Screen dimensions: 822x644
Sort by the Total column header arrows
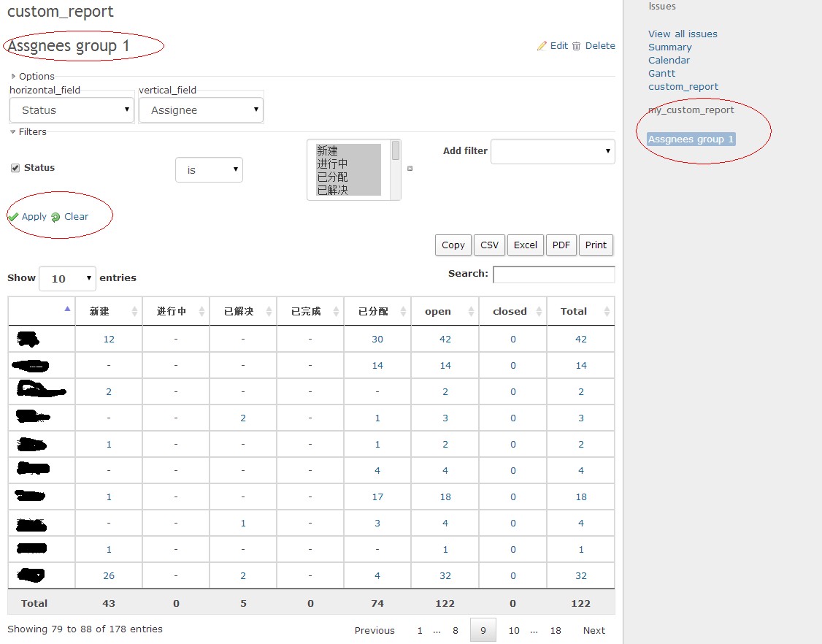(x=606, y=312)
